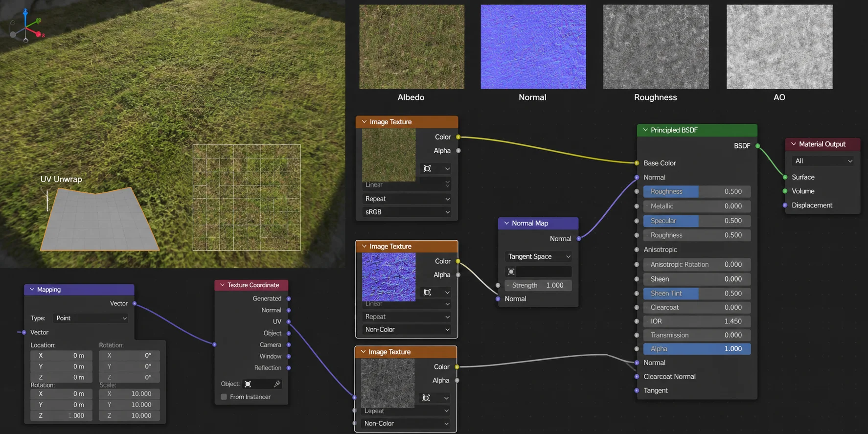Click blue Z axis on viewport gizmo
The image size is (868, 434).
25,11
